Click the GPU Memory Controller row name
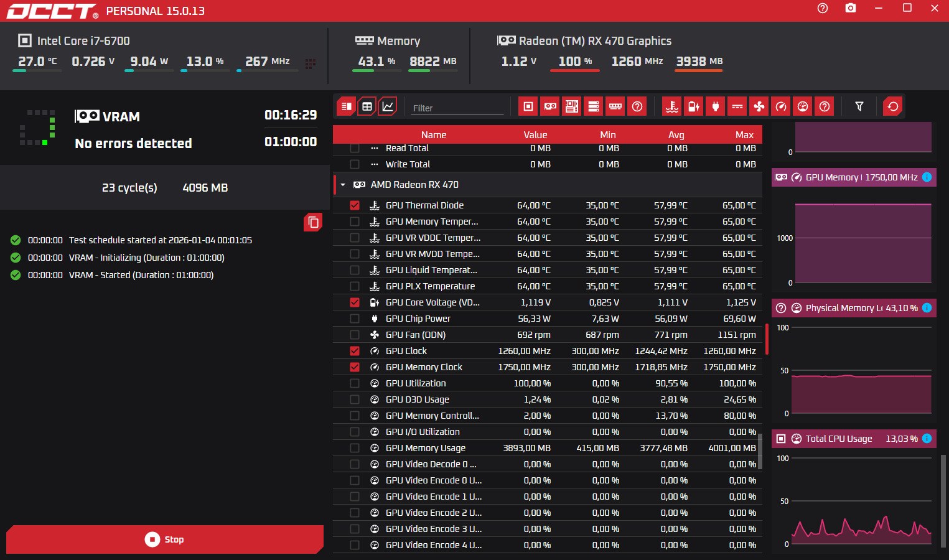Screen dimensions: 949x560 click(x=432, y=416)
